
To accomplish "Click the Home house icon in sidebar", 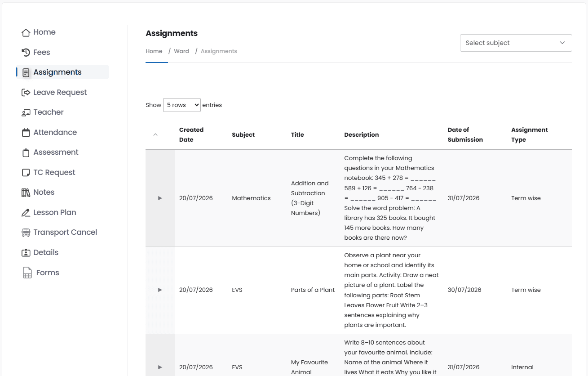I will (x=26, y=32).
